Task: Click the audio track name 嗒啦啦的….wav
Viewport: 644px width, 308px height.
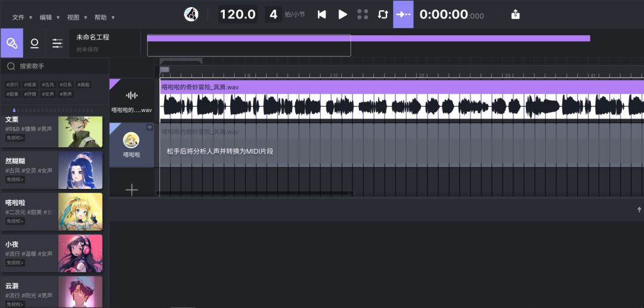Action: tap(131, 110)
